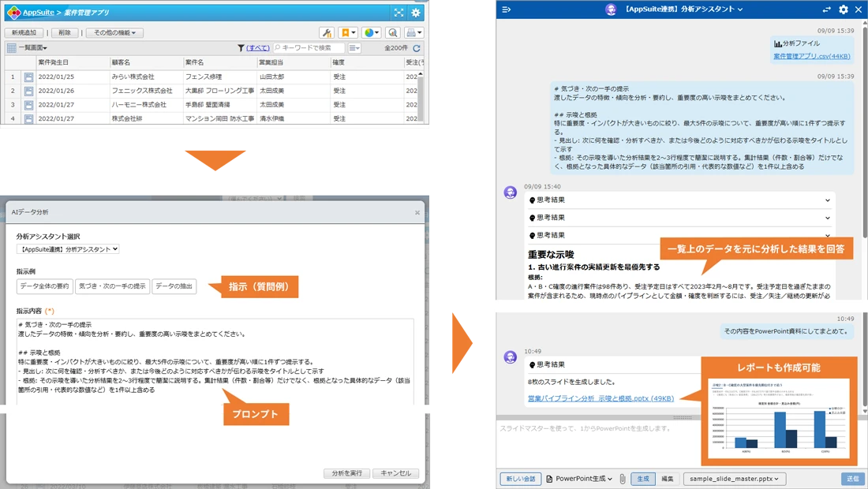Click the swap arrows icon in chat header
The width and height of the screenshot is (868, 489).
click(826, 9)
